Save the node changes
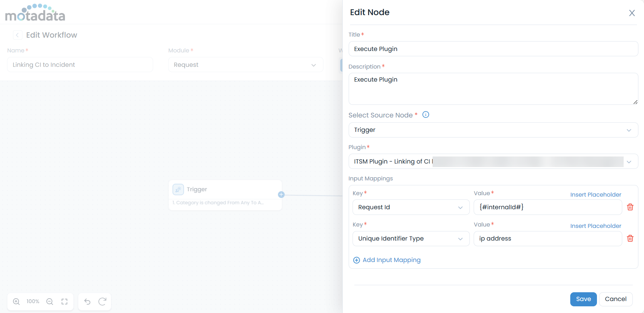Viewport: 644px width, 313px height. pyautogui.click(x=583, y=299)
